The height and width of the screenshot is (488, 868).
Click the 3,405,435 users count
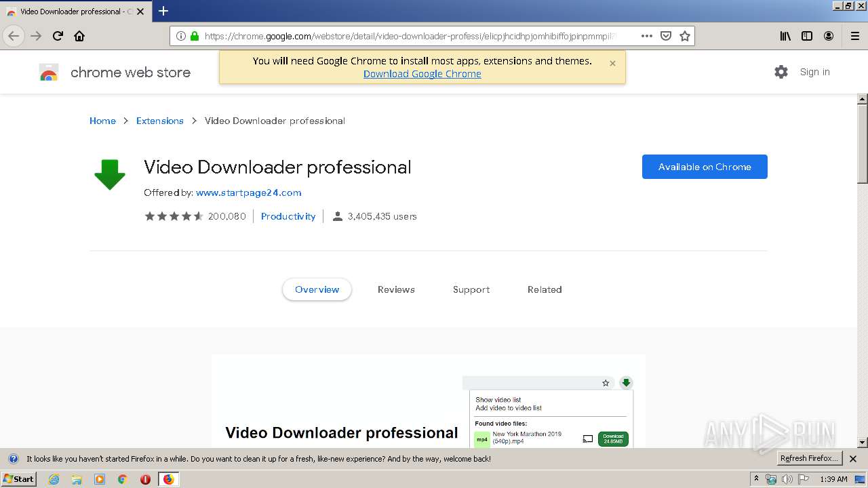click(374, 216)
